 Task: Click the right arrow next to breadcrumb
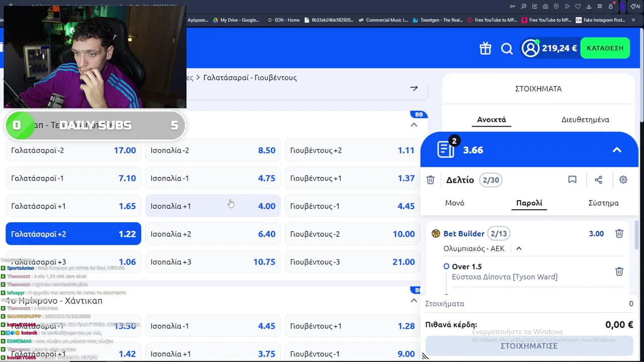(414, 88)
